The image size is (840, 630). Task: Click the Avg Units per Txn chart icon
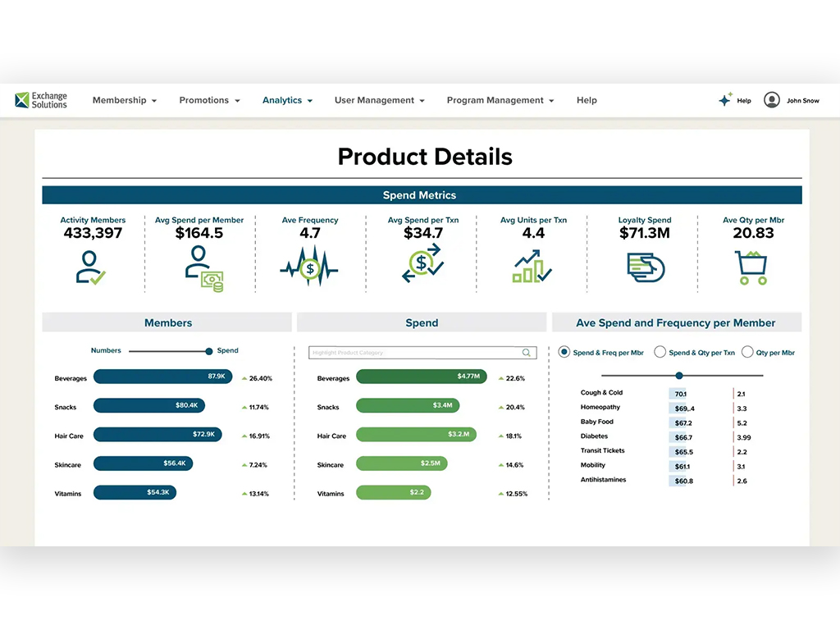point(532,267)
